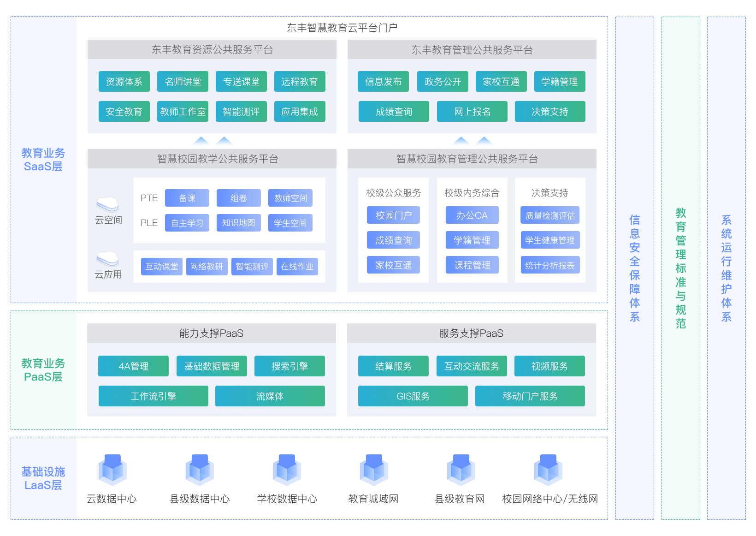756x536 pixels.
Task: Click the 校园网络中心/无线网 cube icon
Action: click(x=548, y=470)
